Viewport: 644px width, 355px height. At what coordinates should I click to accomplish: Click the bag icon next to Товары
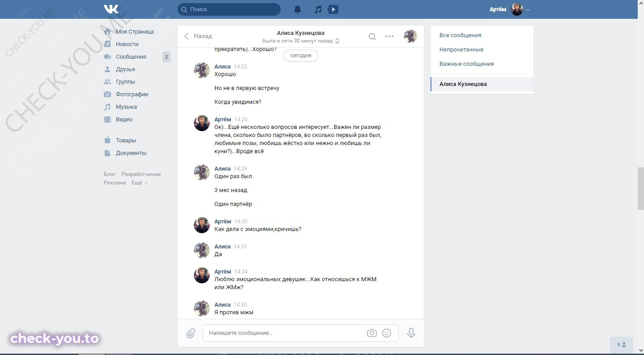pos(107,141)
